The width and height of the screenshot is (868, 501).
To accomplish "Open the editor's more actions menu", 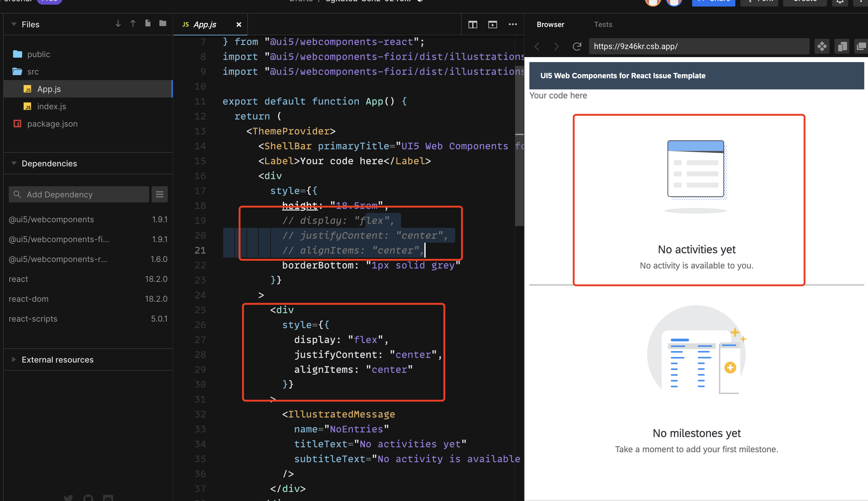I will (513, 25).
